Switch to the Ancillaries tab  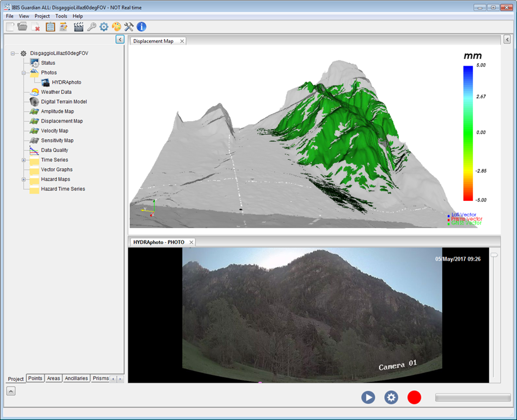[76, 378]
